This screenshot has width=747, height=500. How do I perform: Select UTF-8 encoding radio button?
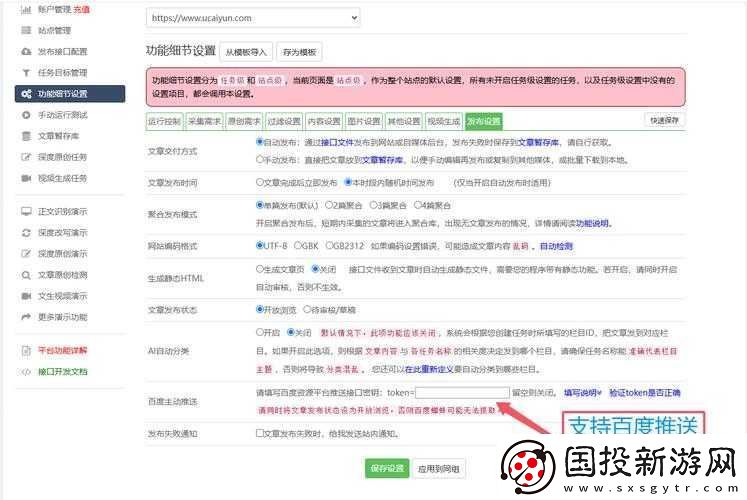260,246
